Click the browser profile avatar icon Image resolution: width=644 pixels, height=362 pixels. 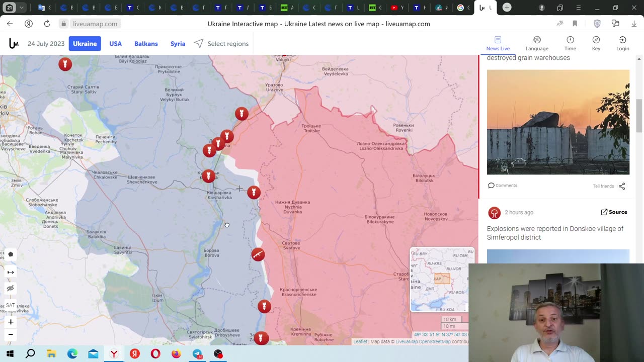coord(542,8)
